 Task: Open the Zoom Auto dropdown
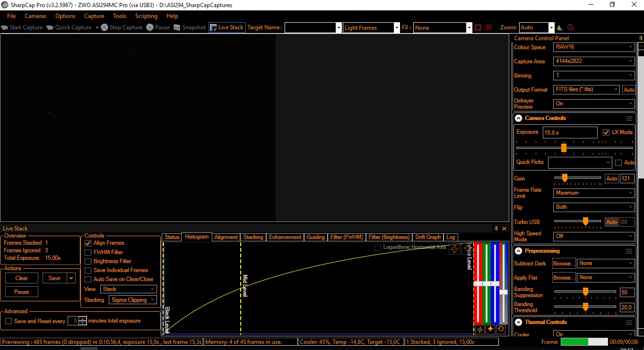click(536, 28)
